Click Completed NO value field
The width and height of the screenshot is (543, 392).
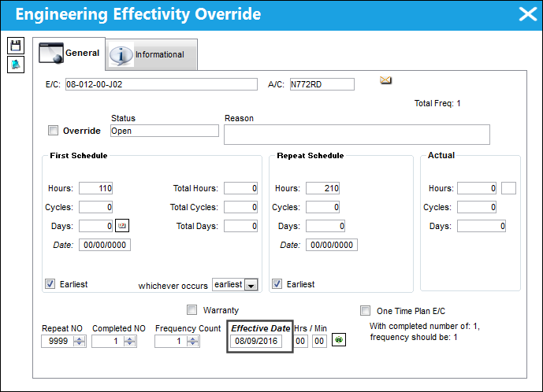[108, 341]
